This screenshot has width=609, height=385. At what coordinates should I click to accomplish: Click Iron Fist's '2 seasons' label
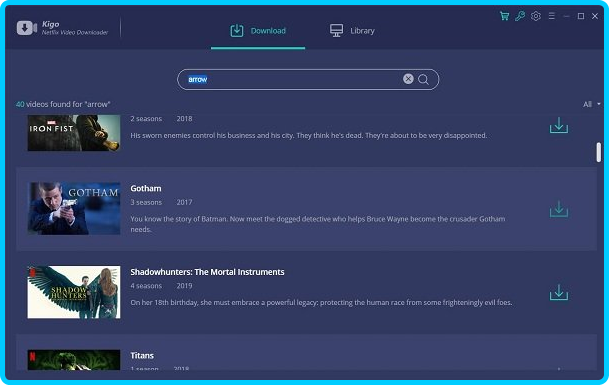(x=146, y=119)
